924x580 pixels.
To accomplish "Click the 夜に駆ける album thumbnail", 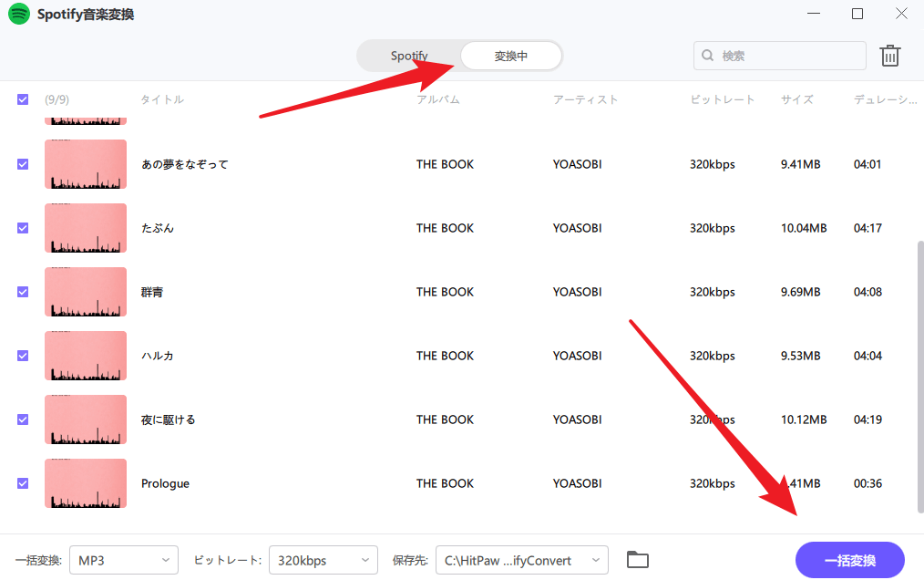I will click(86, 419).
